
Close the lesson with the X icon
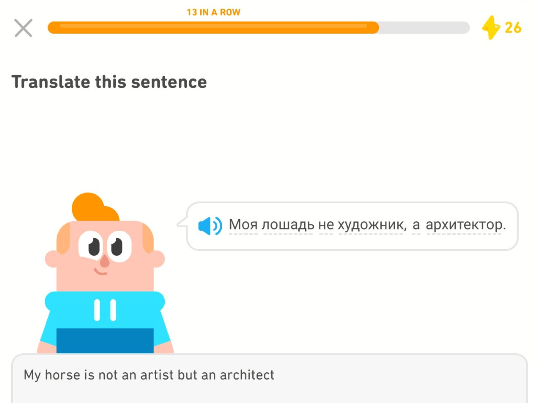pyautogui.click(x=23, y=28)
